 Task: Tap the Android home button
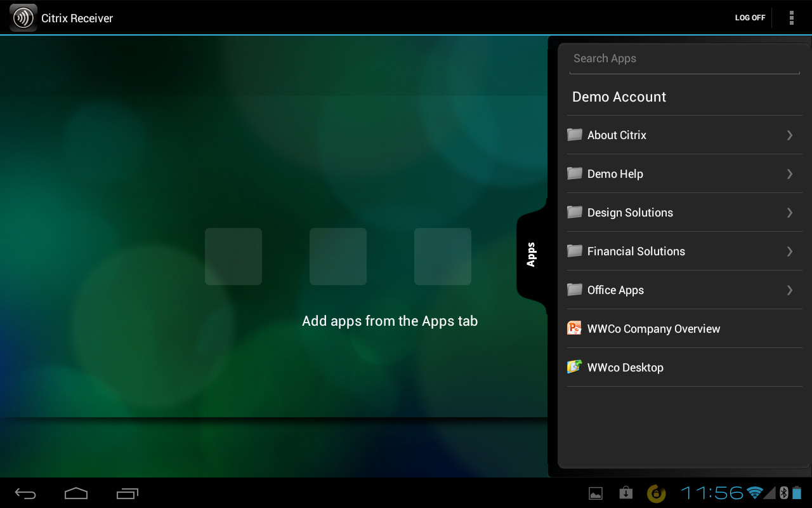(x=75, y=493)
